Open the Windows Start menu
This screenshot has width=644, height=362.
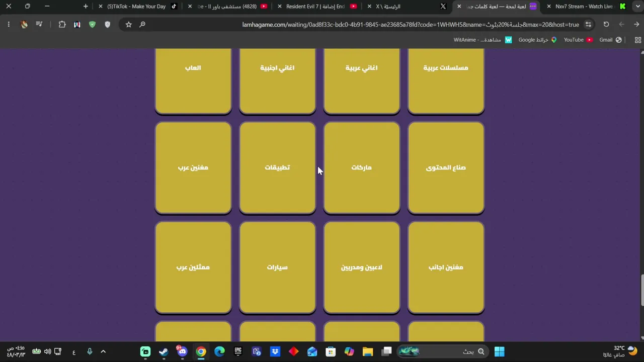coord(499,351)
